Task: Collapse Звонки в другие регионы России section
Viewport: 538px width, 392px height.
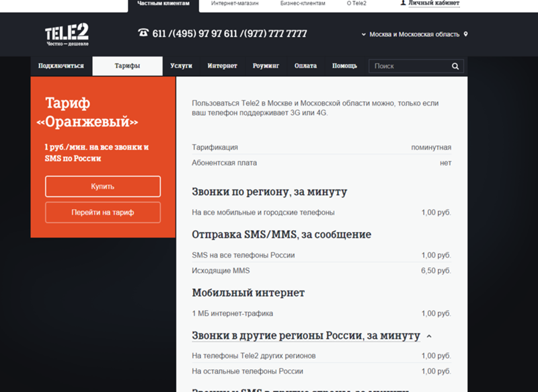Action: 429,336
